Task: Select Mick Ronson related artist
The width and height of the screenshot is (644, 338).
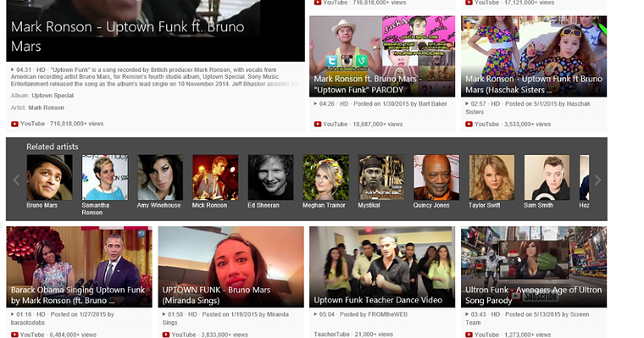Action: click(215, 177)
